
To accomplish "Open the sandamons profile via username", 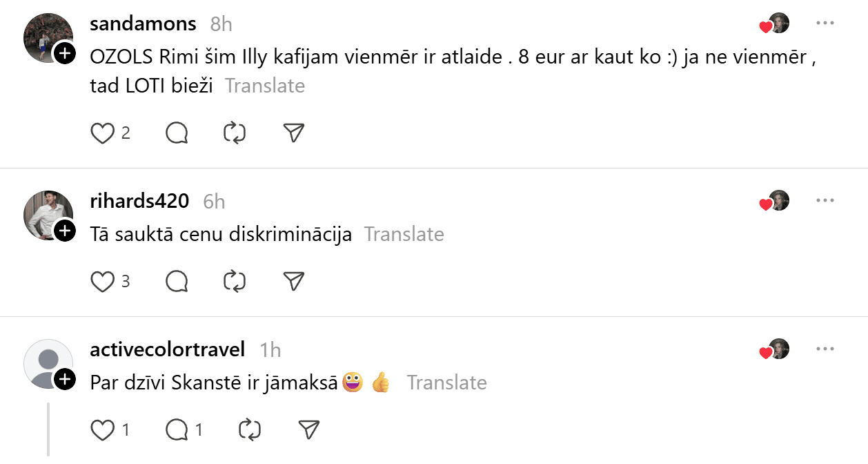I will (x=143, y=23).
